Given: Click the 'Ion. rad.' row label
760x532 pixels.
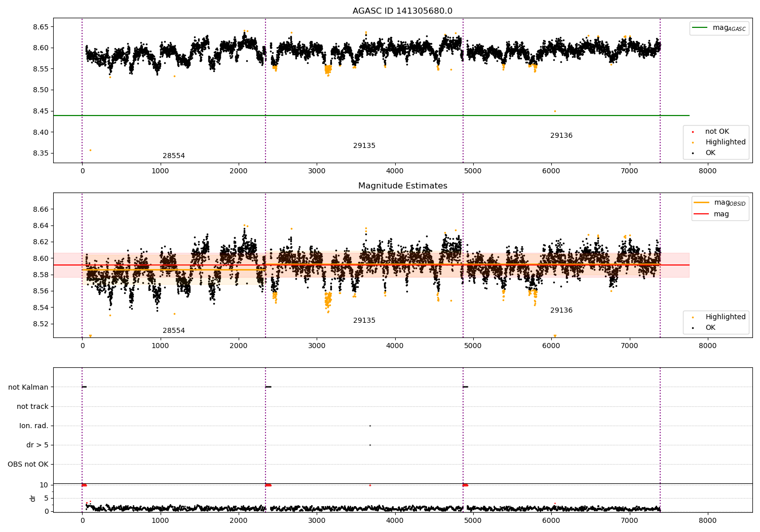Looking at the screenshot, I should tap(34, 426).
